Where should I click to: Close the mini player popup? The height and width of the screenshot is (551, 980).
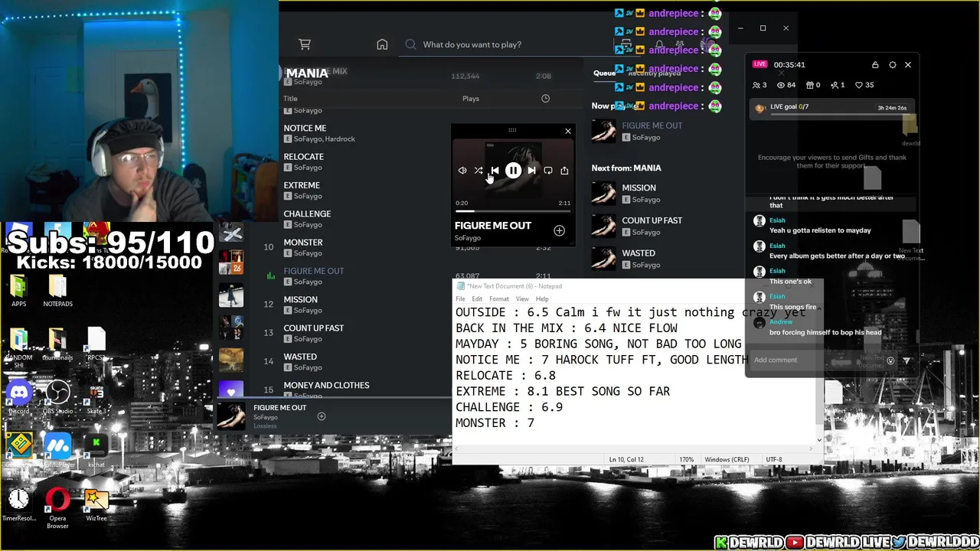567,132
